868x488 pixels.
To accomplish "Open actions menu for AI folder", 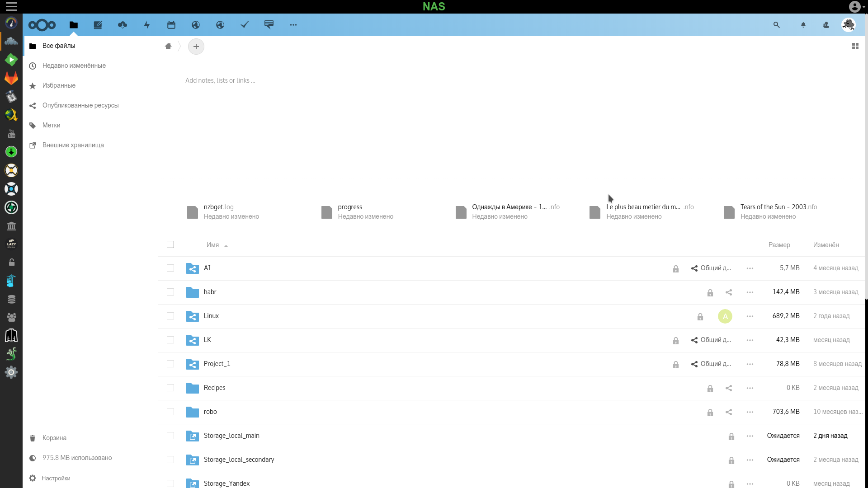I will click(750, 268).
